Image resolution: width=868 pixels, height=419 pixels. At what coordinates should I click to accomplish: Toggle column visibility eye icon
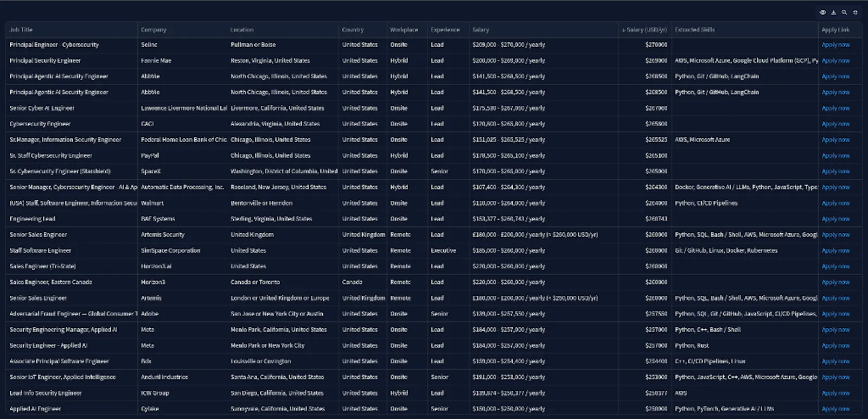pos(822,12)
